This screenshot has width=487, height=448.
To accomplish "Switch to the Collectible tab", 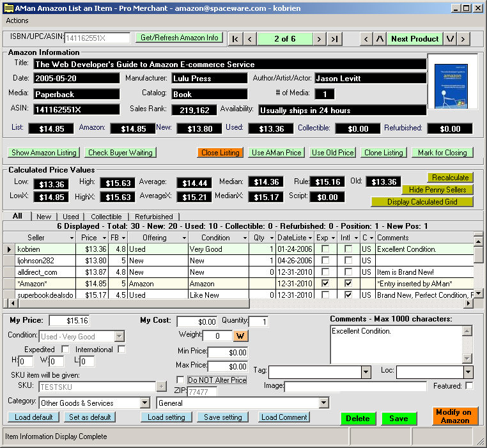I will pos(106,217).
